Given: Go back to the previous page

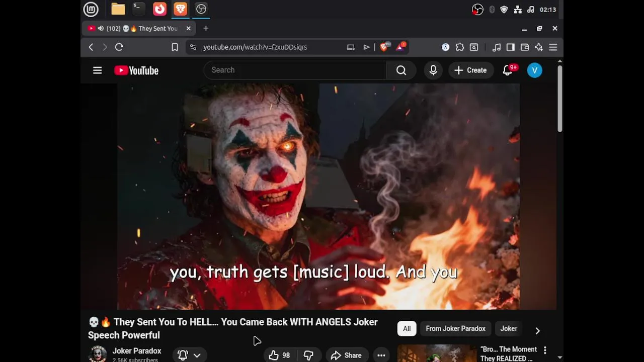Looking at the screenshot, I should (x=91, y=47).
